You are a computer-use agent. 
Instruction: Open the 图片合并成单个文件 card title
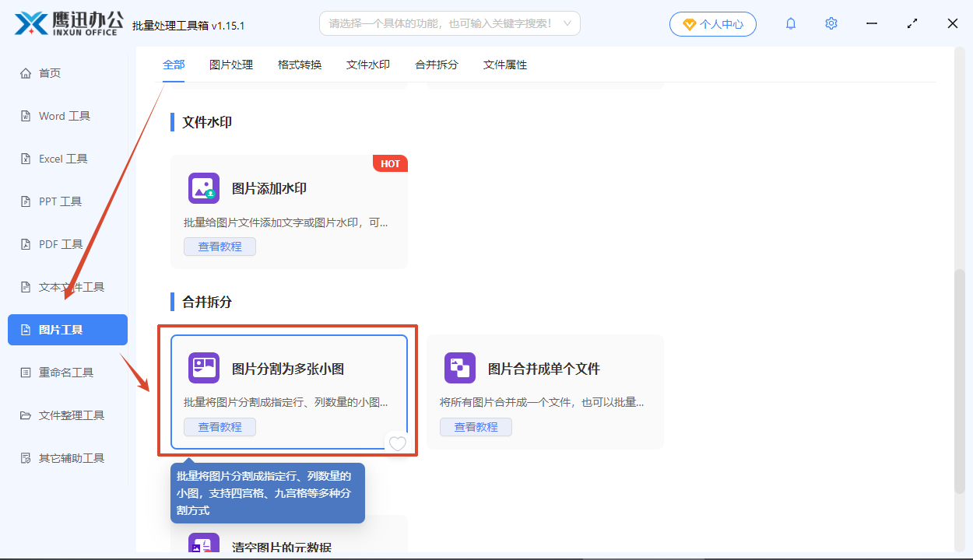tap(544, 369)
